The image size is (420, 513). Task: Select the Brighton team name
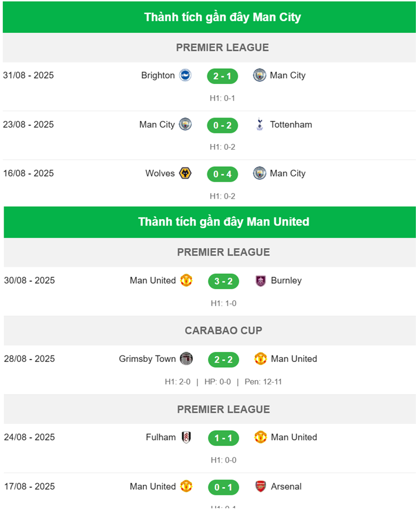158,76
